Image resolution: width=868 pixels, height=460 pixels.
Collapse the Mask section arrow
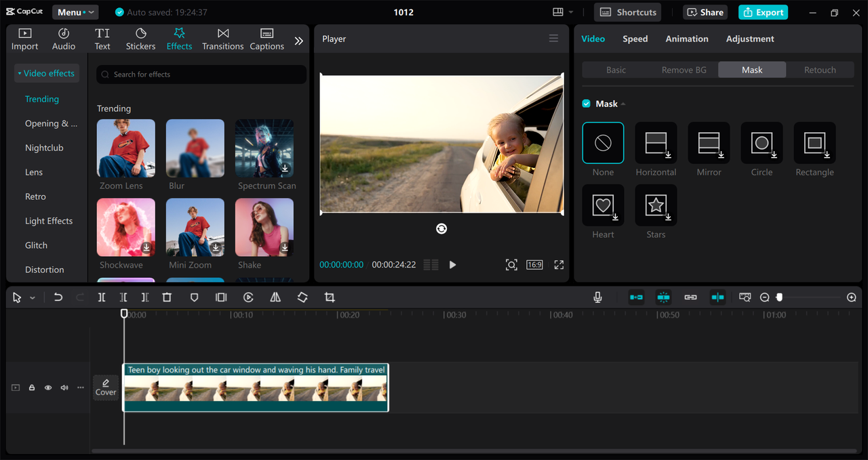[623, 104]
